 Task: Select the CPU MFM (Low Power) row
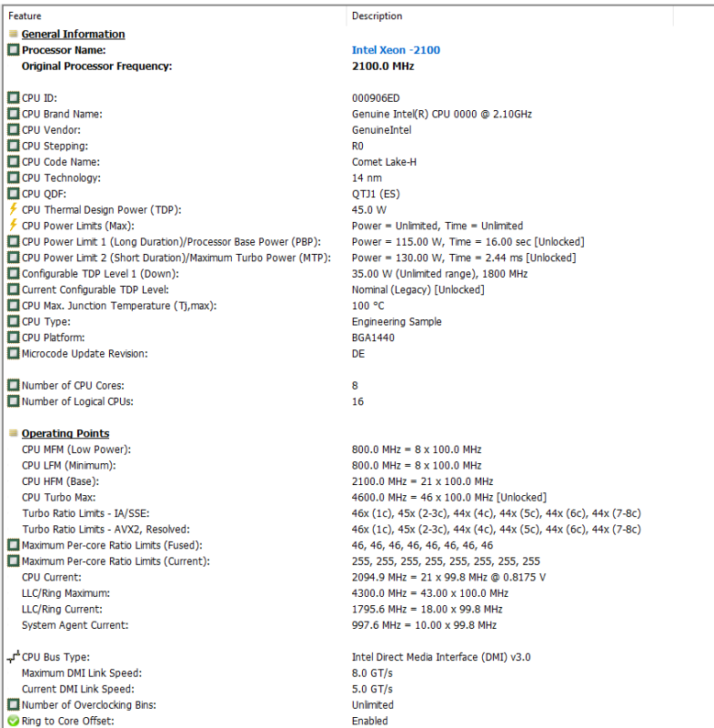coord(357,450)
